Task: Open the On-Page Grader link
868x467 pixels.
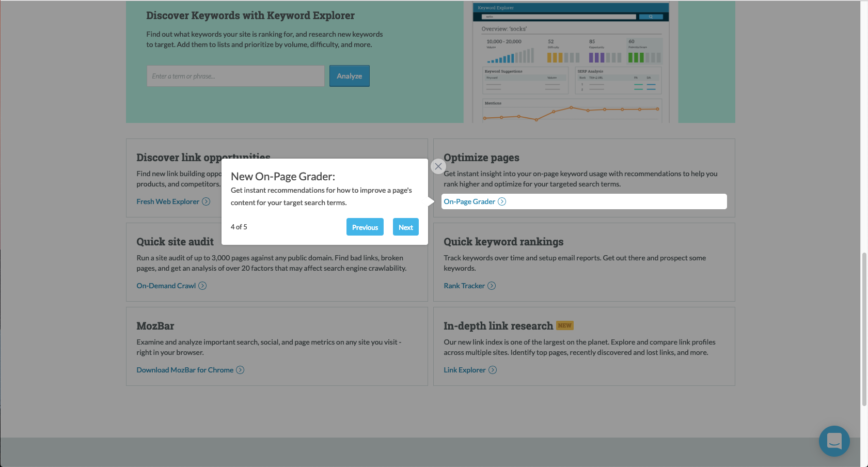Action: [x=469, y=201]
